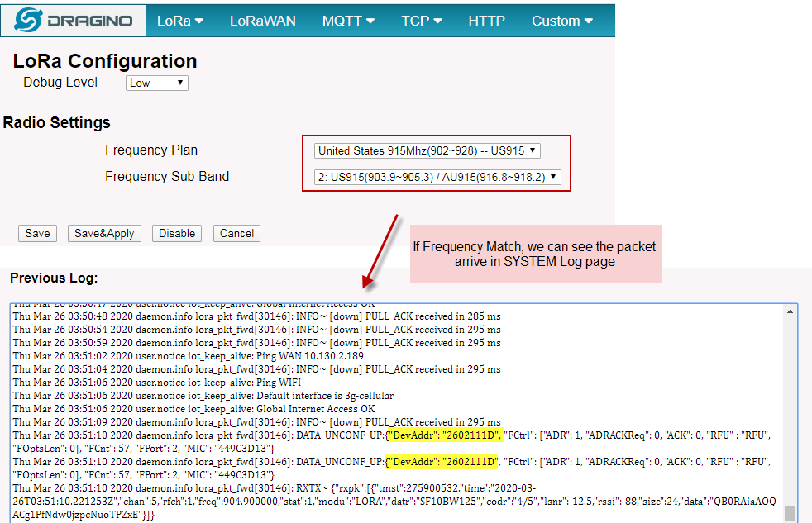Open the MQTT dropdown menu

point(348,21)
